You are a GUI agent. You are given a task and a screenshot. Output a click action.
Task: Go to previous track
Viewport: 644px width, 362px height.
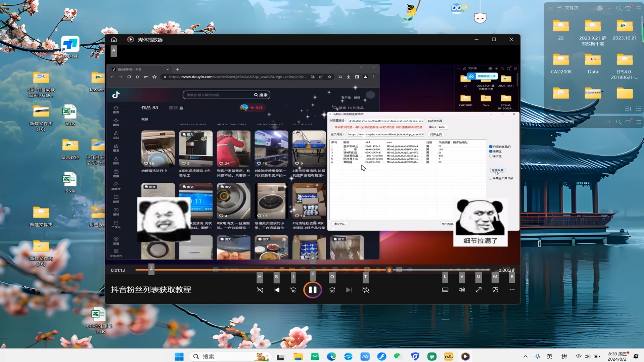point(276,290)
